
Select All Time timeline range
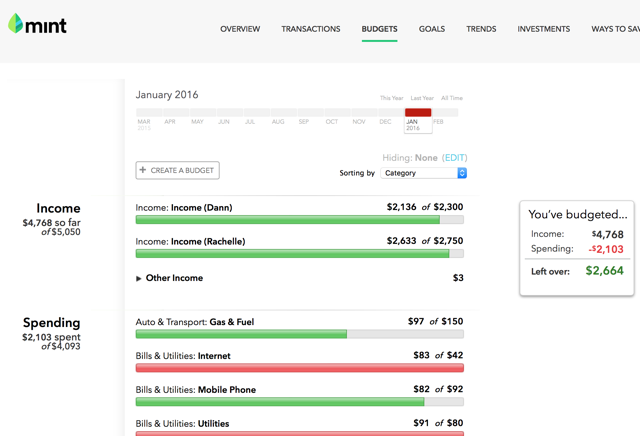tap(452, 98)
